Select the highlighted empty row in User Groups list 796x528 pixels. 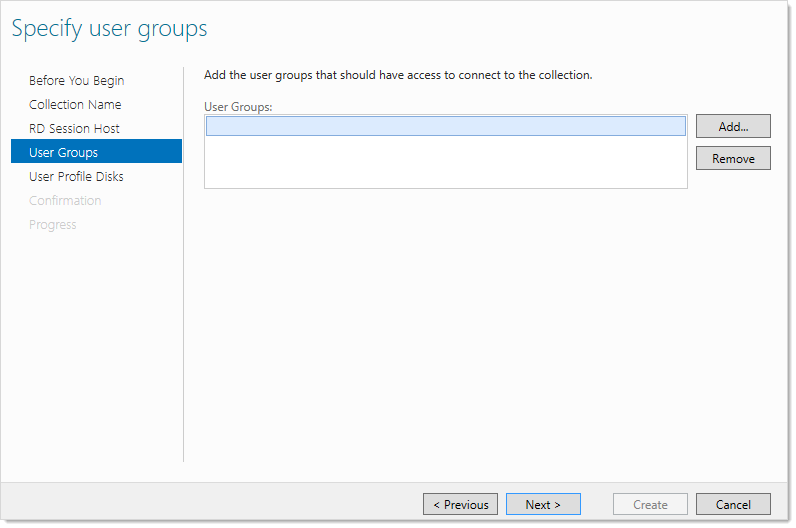pos(446,126)
